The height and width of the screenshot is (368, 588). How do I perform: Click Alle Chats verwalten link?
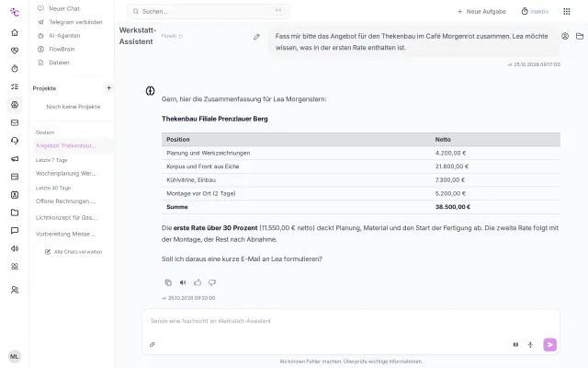[73, 252]
